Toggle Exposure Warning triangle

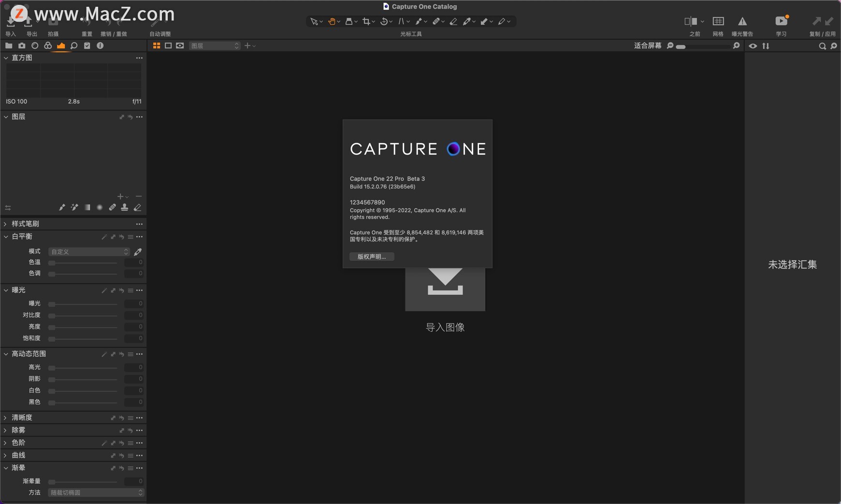pyautogui.click(x=742, y=21)
